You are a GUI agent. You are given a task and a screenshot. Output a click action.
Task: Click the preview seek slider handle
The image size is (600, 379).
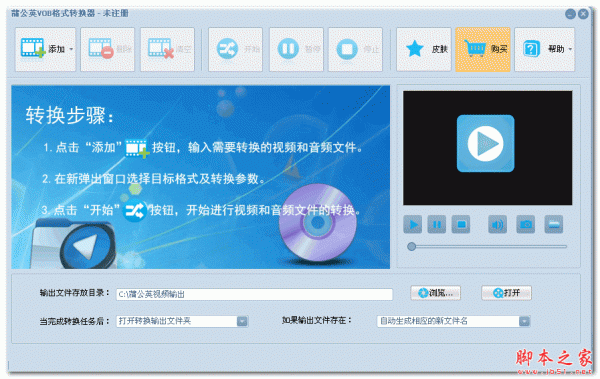coord(411,247)
